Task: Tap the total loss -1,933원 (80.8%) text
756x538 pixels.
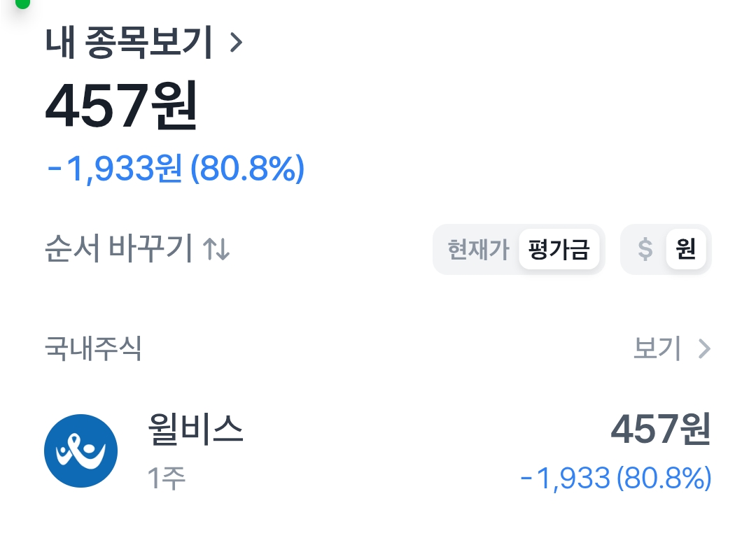Action: (x=176, y=169)
